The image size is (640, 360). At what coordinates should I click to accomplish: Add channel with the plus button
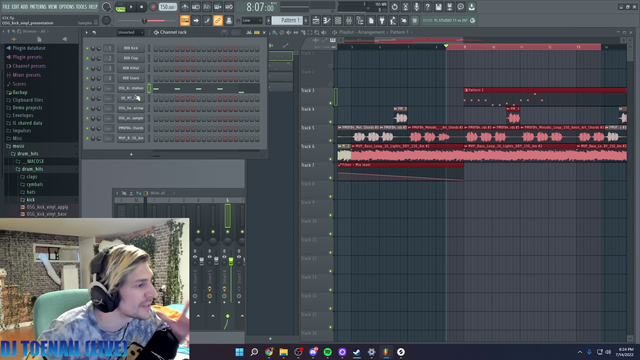point(131,154)
